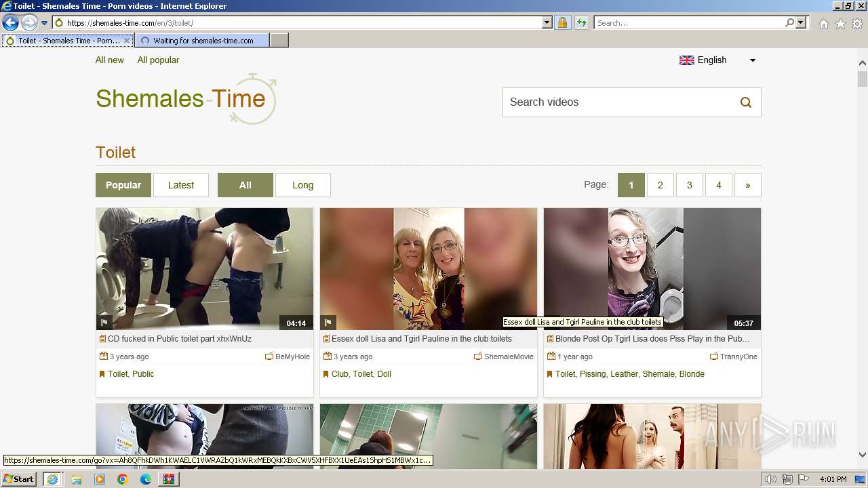This screenshot has width=868, height=488.
Task: Open a new blank tab
Action: 279,41
